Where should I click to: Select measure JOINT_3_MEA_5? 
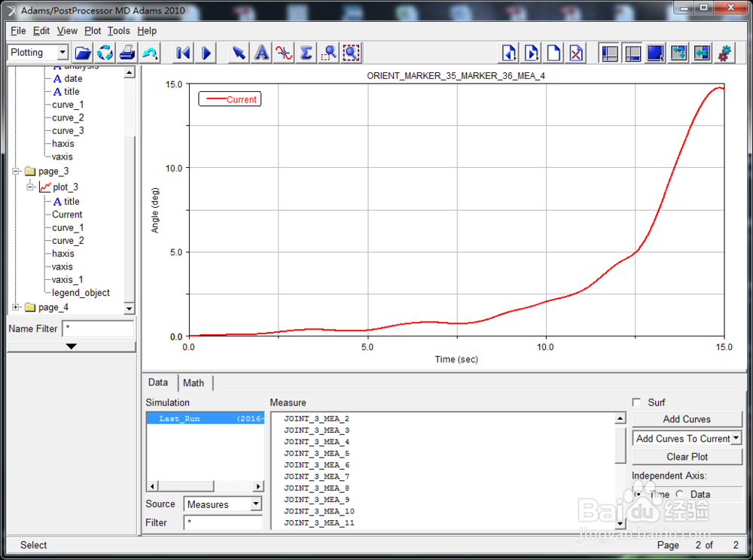(316, 453)
